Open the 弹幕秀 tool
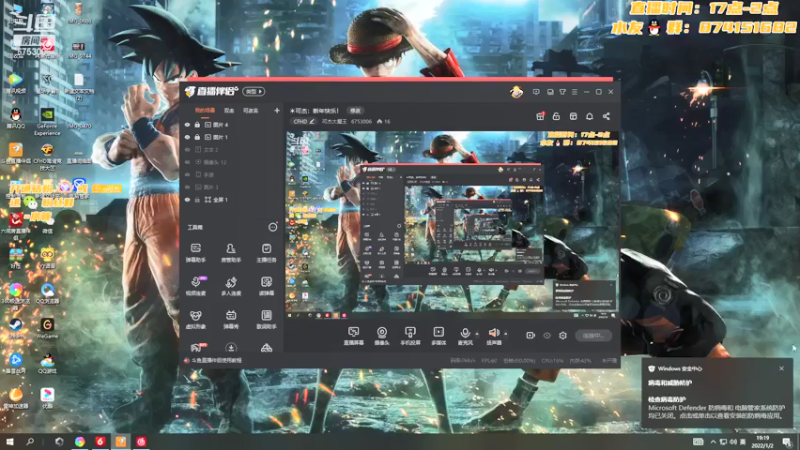Screen dimensions: 800x450 coord(231,319)
